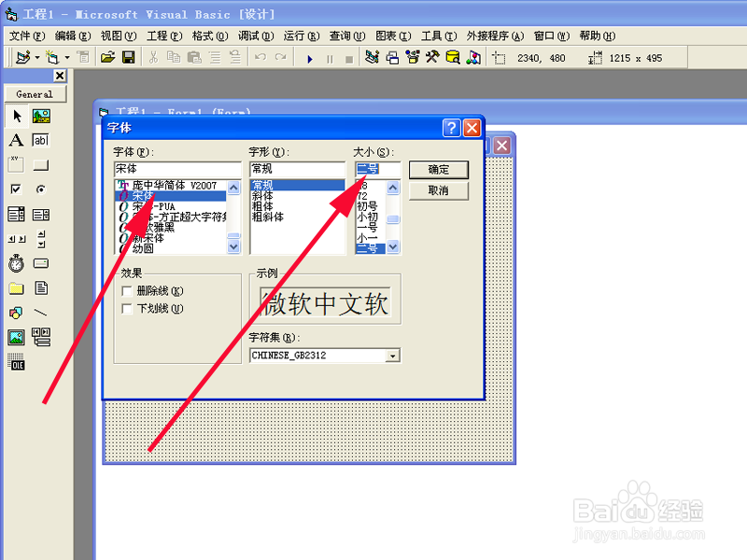747x560 pixels.
Task: Select the vertical scrollbar control tool
Action: pos(41,239)
